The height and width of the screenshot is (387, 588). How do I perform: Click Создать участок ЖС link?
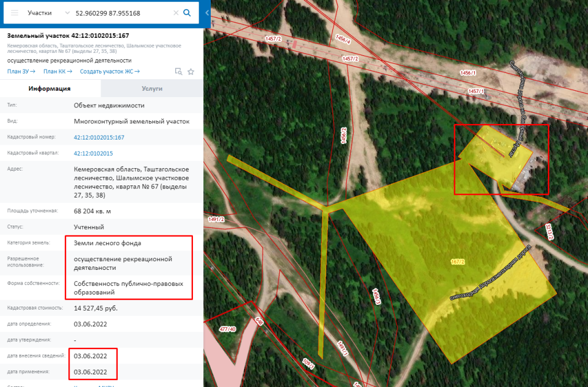point(110,71)
